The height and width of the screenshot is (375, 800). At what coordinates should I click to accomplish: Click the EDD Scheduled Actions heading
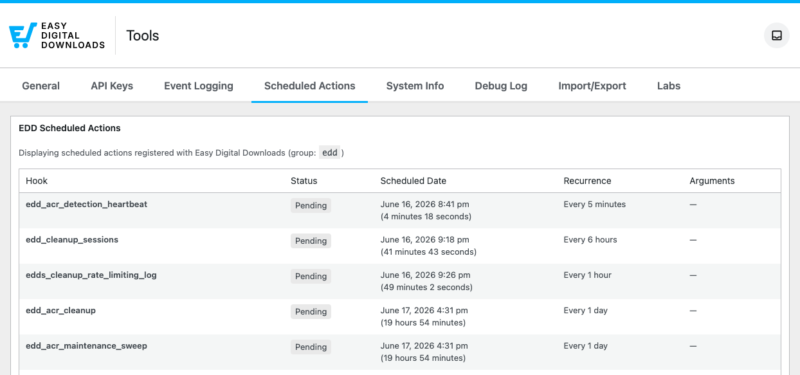coord(69,128)
